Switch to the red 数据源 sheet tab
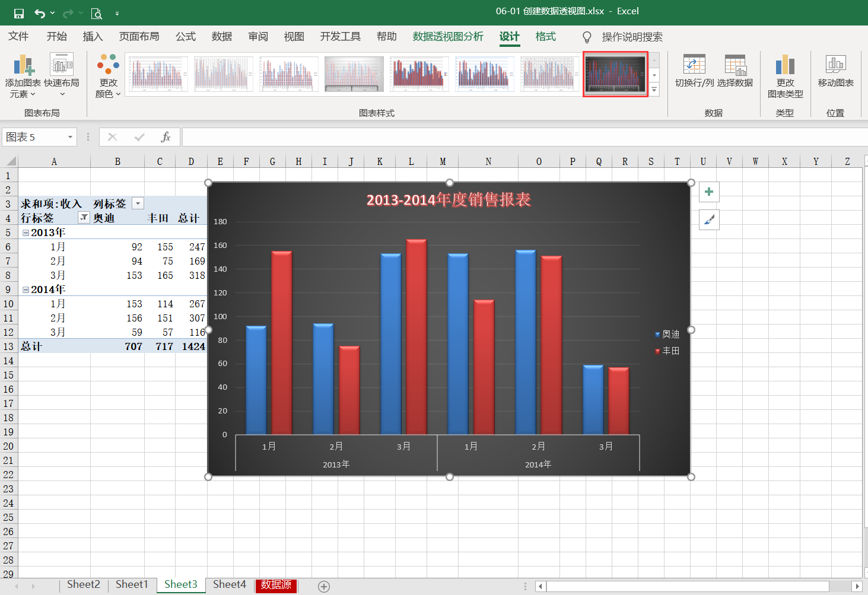Viewport: 868px width, 595px height. [x=276, y=585]
